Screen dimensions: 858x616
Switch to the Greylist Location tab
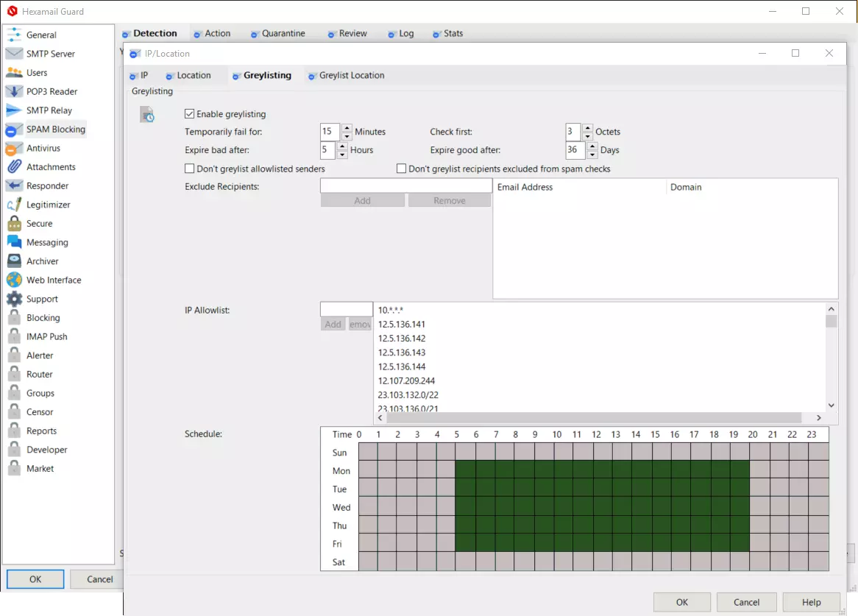351,75
